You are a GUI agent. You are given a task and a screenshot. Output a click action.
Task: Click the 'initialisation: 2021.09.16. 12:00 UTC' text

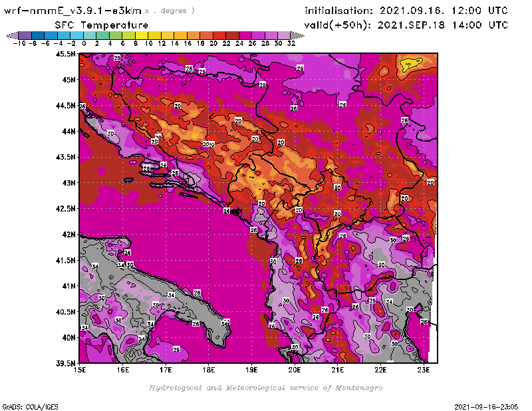tap(406, 11)
